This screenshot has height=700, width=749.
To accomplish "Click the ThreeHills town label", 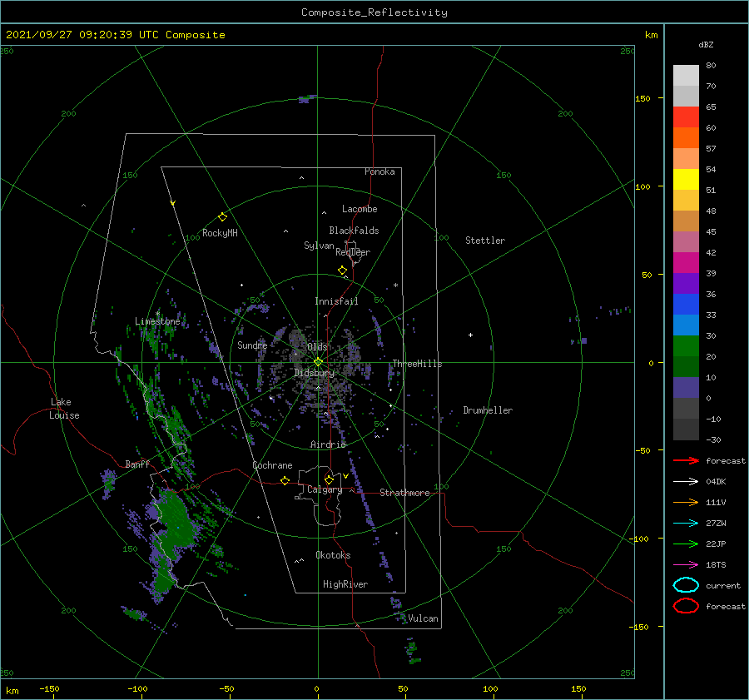I will point(417,364).
